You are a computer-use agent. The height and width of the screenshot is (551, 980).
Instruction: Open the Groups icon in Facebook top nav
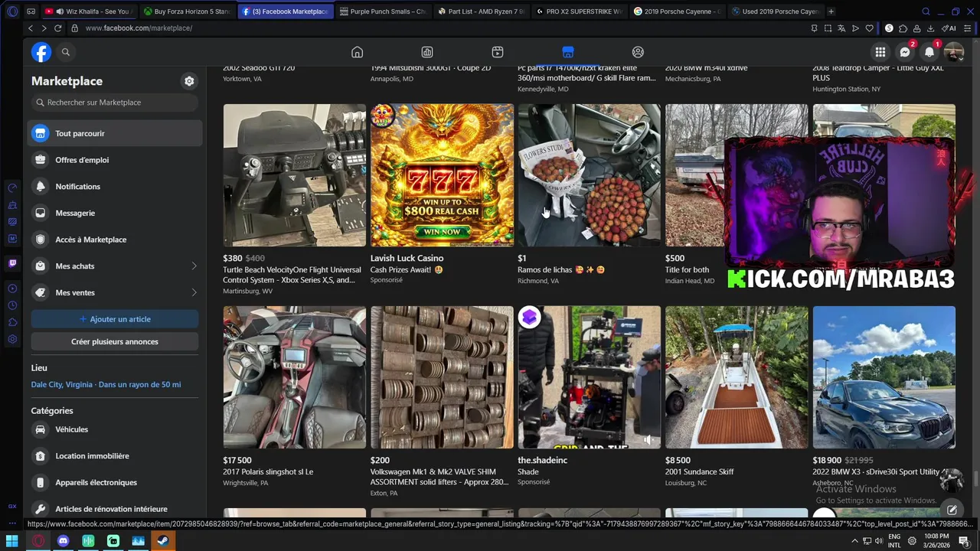638,52
